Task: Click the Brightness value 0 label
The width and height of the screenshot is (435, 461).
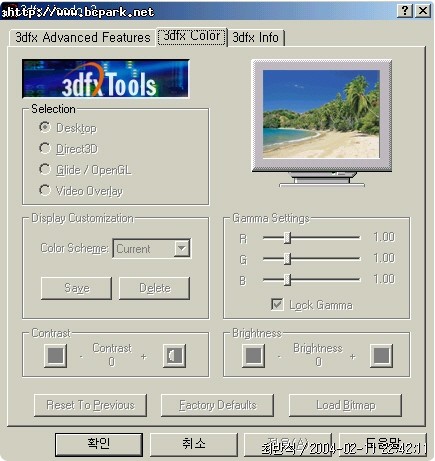Action: coord(319,362)
